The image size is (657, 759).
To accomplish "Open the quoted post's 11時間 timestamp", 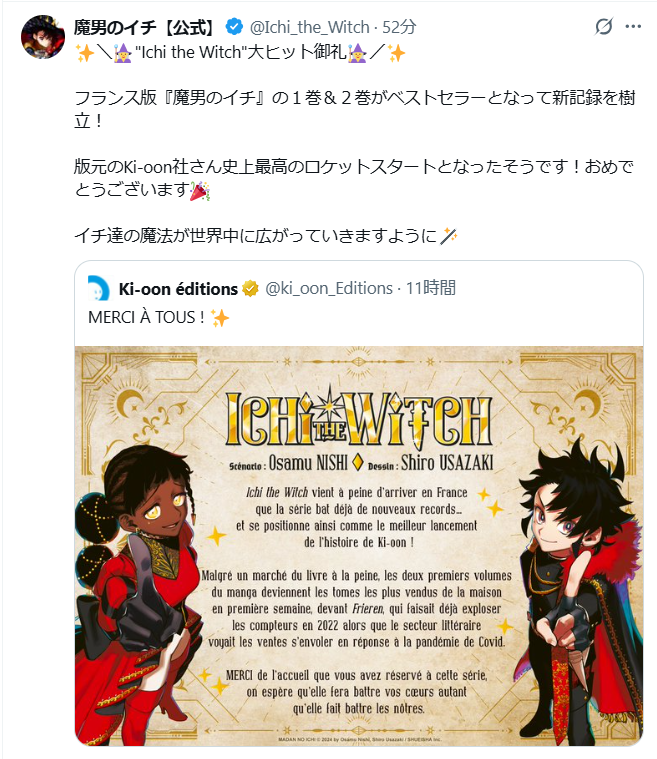I will (431, 288).
